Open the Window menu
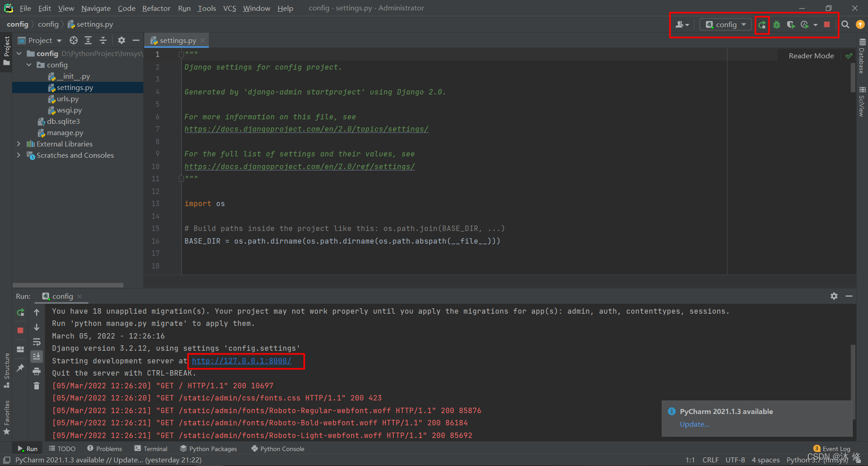 [x=256, y=8]
